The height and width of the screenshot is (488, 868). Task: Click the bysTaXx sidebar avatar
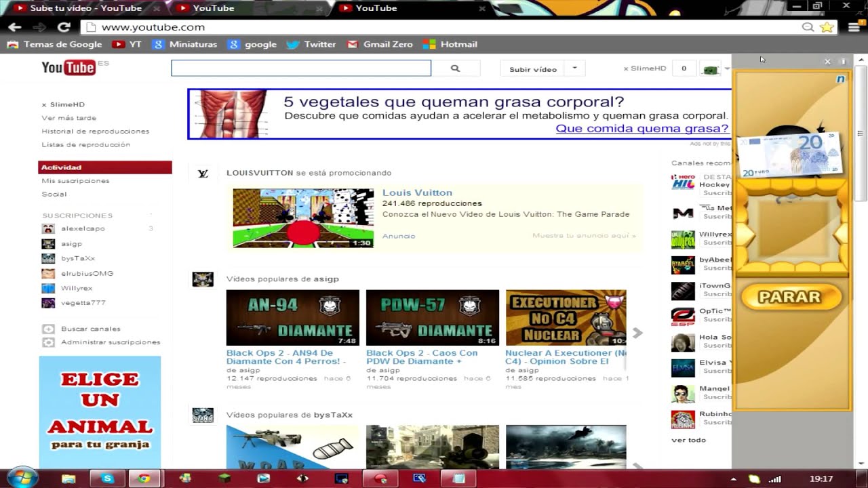click(48, 258)
